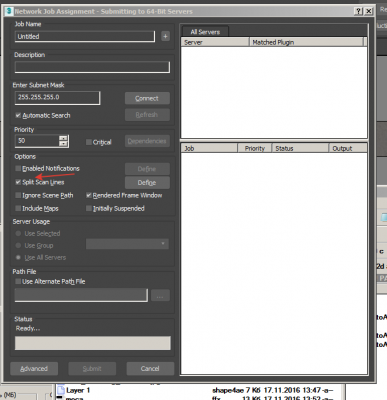This screenshot has height=400, width=387.
Task: Click the help question mark in title bar
Action: [358, 11]
